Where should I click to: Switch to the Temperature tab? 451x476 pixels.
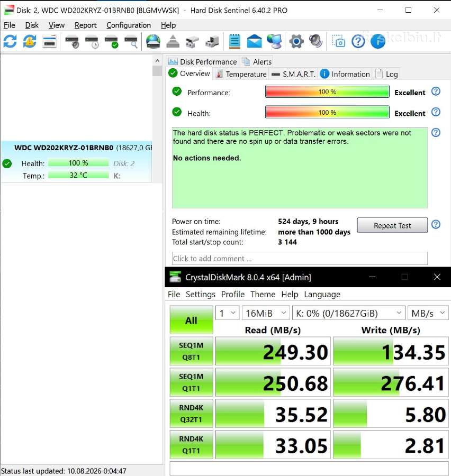pos(241,74)
